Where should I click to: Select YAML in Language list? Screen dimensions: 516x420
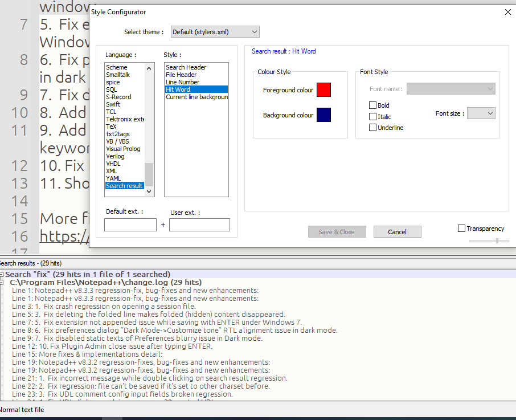click(125, 178)
